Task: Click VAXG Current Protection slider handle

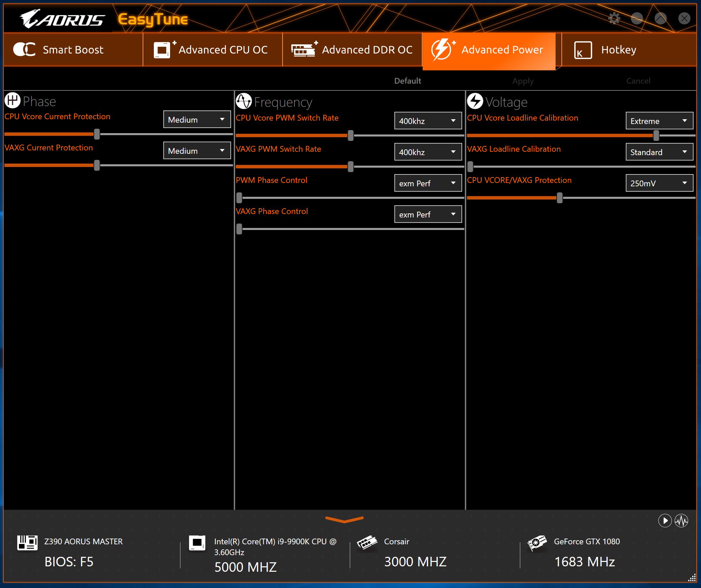Action: [97, 165]
